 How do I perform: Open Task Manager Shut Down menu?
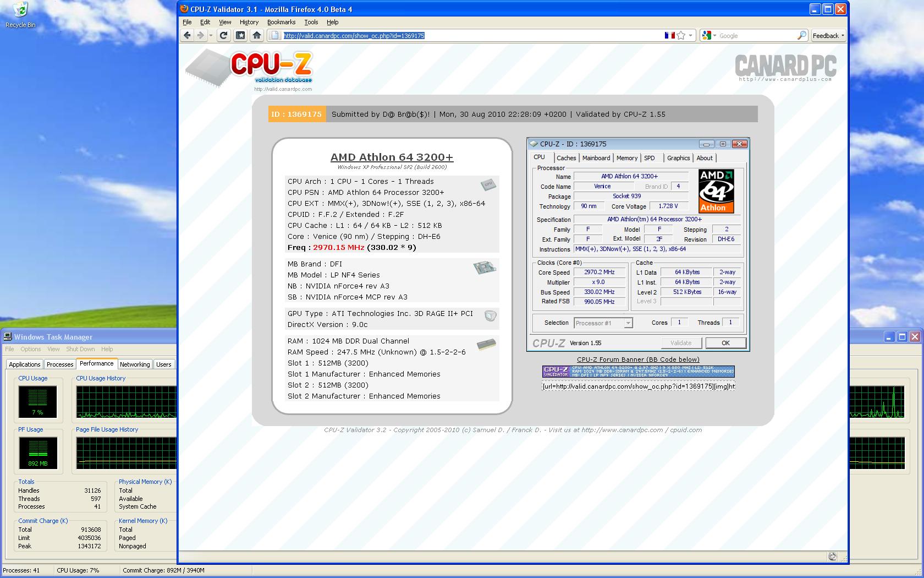[x=80, y=349]
